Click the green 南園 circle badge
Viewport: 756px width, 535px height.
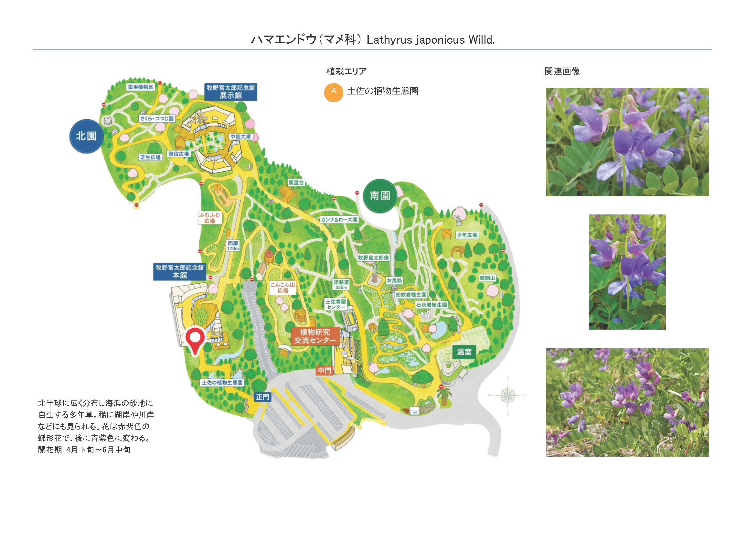point(380,196)
